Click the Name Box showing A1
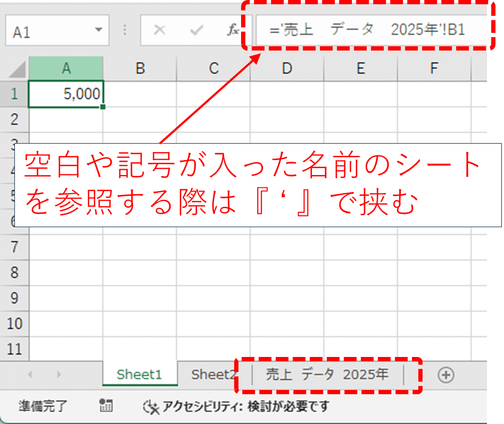The image size is (504, 424). (48, 31)
